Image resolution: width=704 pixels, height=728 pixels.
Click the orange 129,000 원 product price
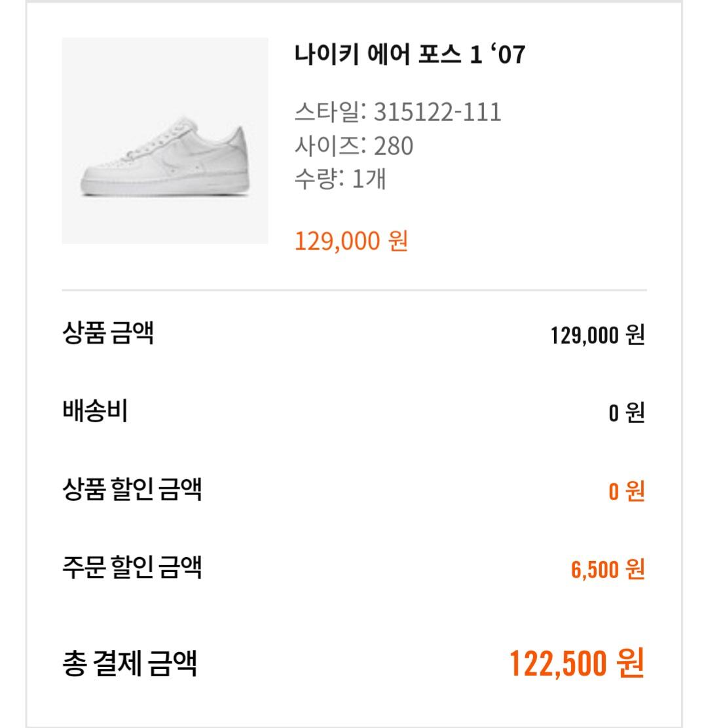click(351, 241)
